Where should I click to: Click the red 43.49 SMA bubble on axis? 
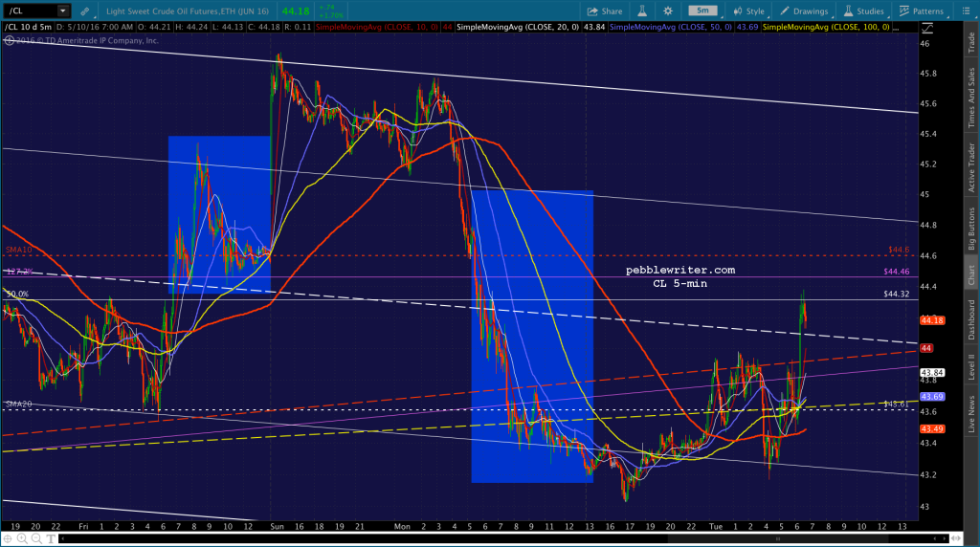[x=932, y=429]
